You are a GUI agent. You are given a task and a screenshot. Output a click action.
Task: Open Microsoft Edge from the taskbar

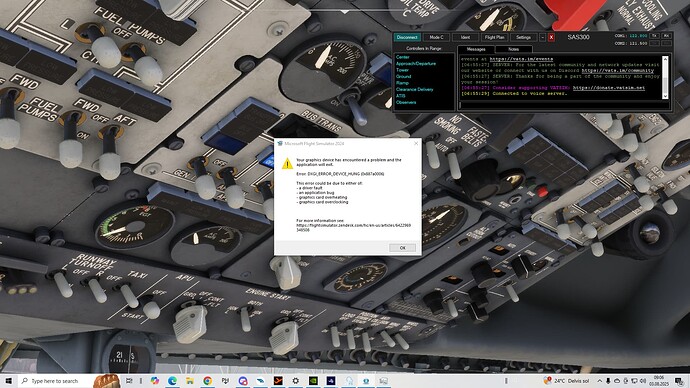pyautogui.click(x=172, y=381)
